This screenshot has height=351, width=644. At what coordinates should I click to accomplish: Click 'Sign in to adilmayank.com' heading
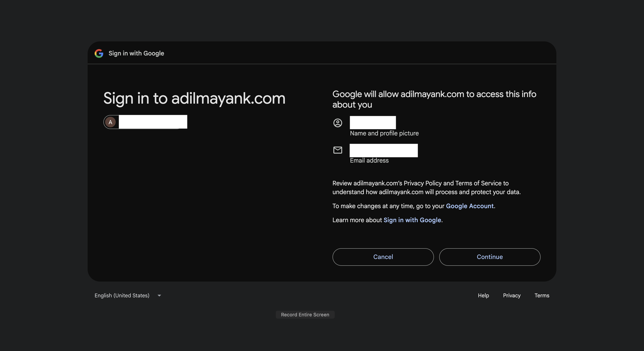click(194, 99)
